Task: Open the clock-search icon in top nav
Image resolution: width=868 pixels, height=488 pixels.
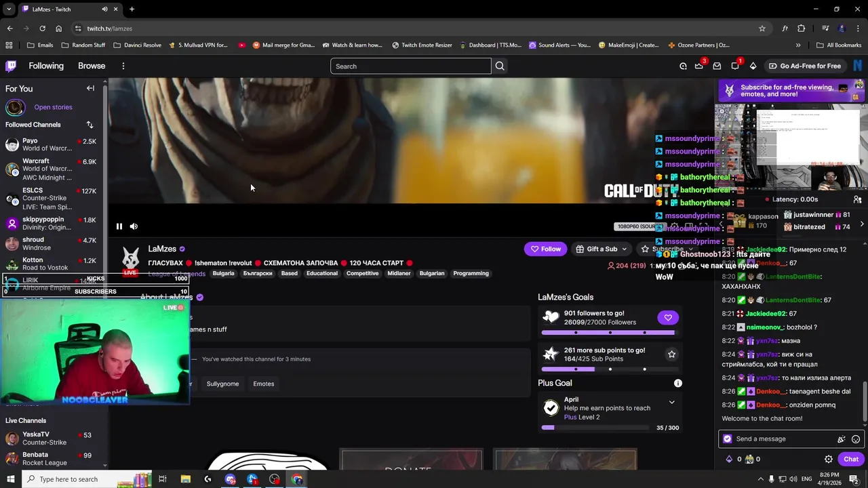Action: tap(683, 66)
